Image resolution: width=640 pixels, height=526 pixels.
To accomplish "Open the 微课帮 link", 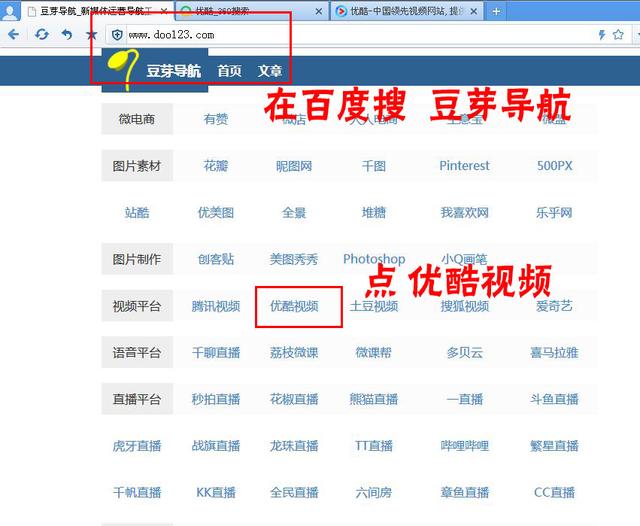I will (x=373, y=353).
